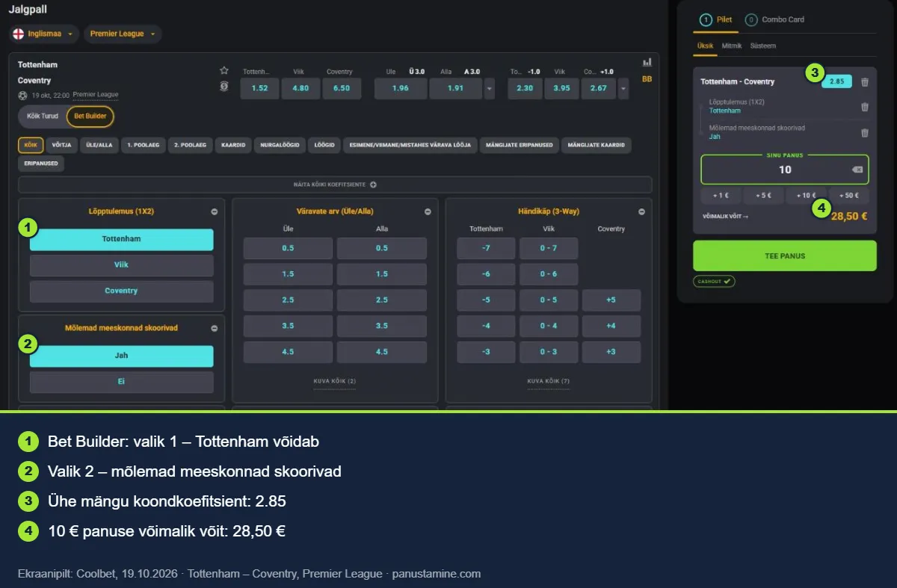Switch to the Mitmik bet type
The image size is (897, 588).
point(732,46)
